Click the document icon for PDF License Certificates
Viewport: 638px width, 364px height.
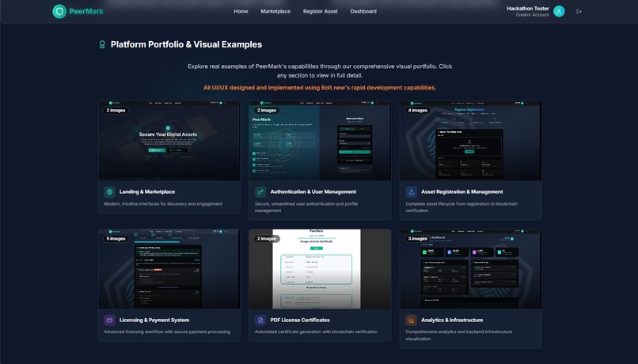point(260,320)
